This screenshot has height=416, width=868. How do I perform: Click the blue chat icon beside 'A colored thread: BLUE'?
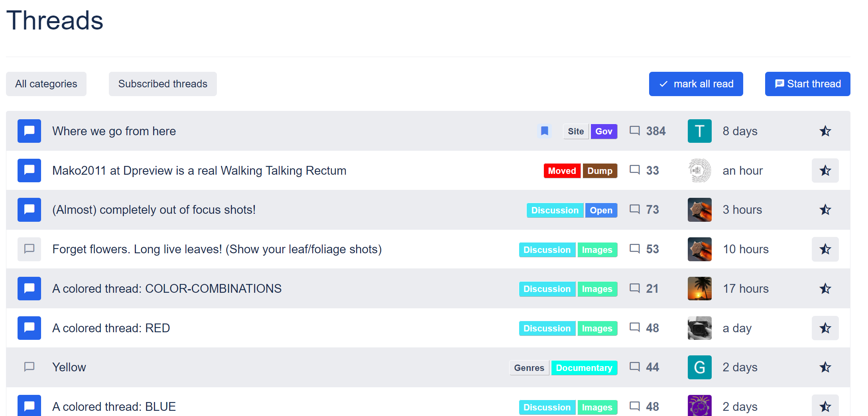pyautogui.click(x=29, y=406)
